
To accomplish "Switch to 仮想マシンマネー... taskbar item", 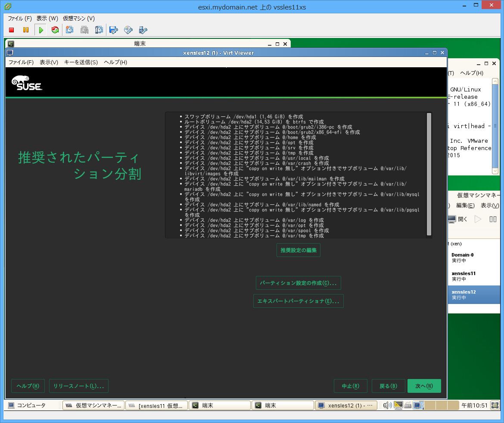I will 93,405.
